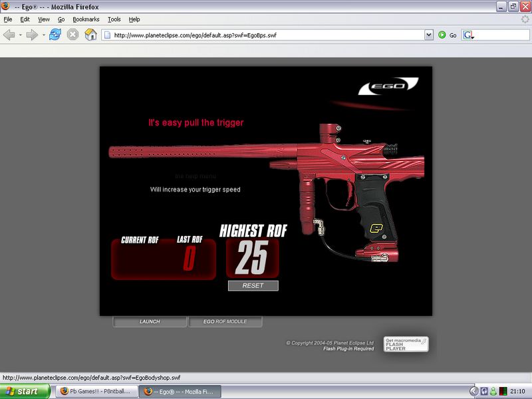Open the Bookmarks menu

86,19
